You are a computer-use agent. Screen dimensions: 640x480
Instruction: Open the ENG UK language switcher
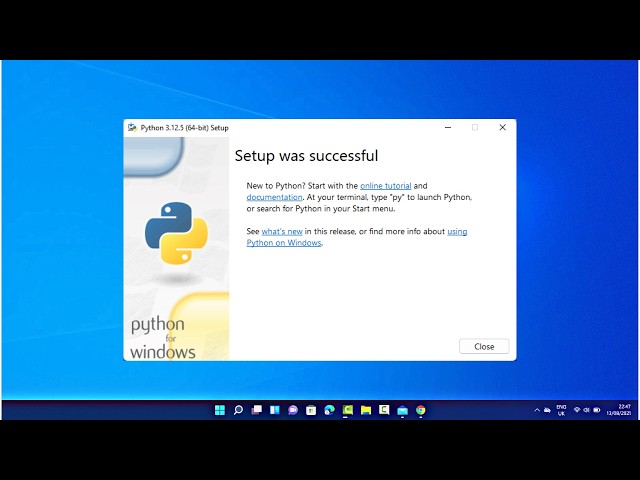pos(561,410)
